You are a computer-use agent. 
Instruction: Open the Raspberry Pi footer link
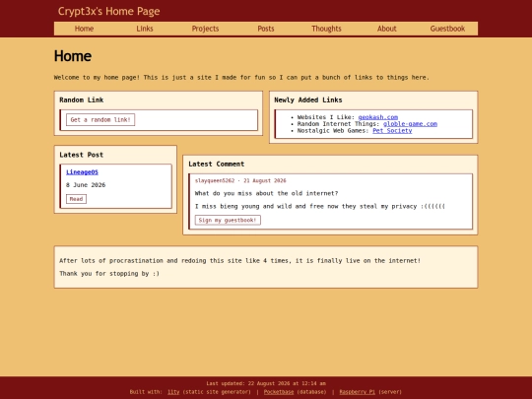358,392
